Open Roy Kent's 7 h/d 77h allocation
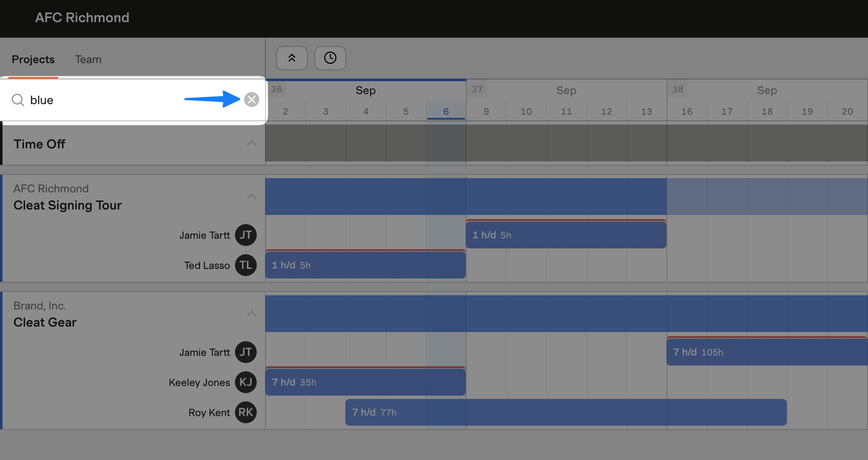 click(x=566, y=412)
